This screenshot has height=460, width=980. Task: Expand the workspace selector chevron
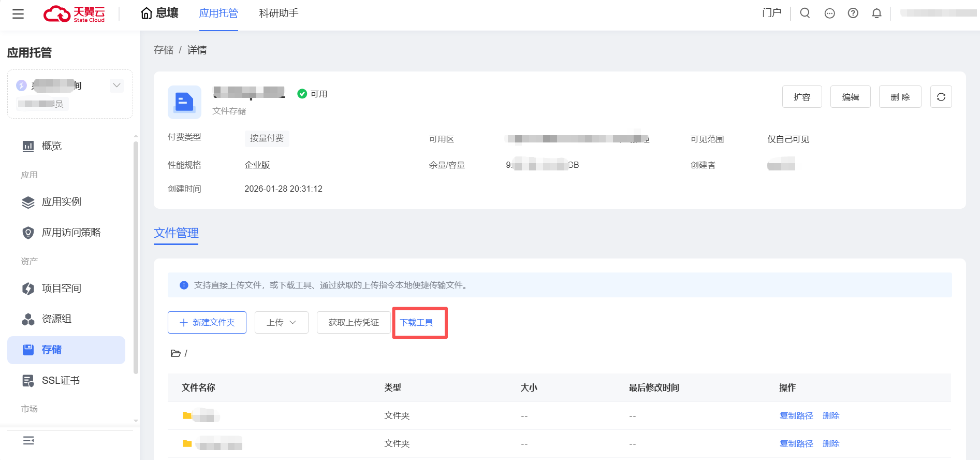click(117, 85)
